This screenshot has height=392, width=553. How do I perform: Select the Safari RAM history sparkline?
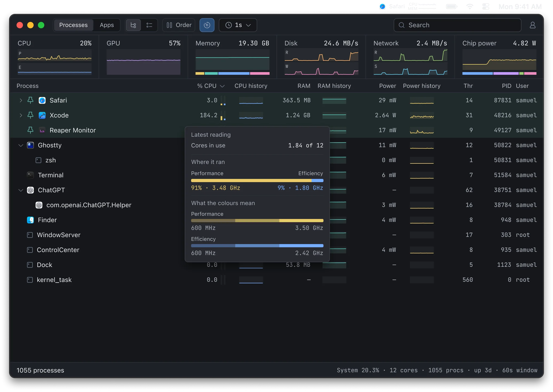click(x=334, y=100)
